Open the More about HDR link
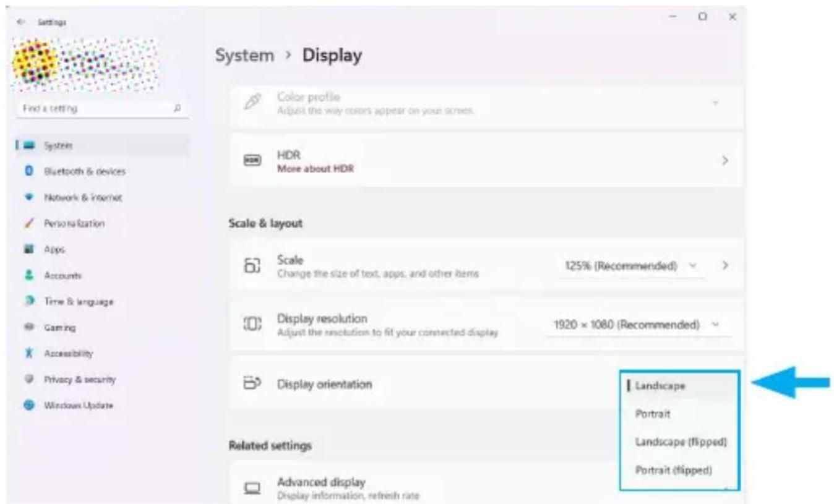 point(316,168)
